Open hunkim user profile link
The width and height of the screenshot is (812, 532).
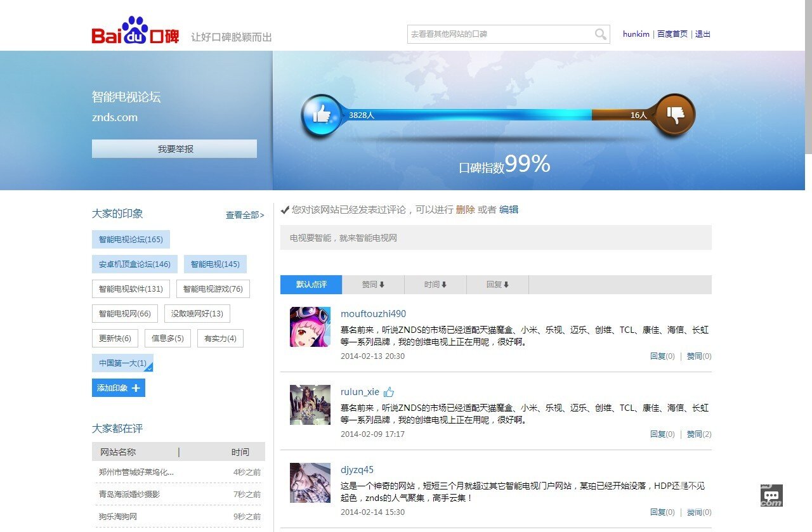[x=636, y=34]
